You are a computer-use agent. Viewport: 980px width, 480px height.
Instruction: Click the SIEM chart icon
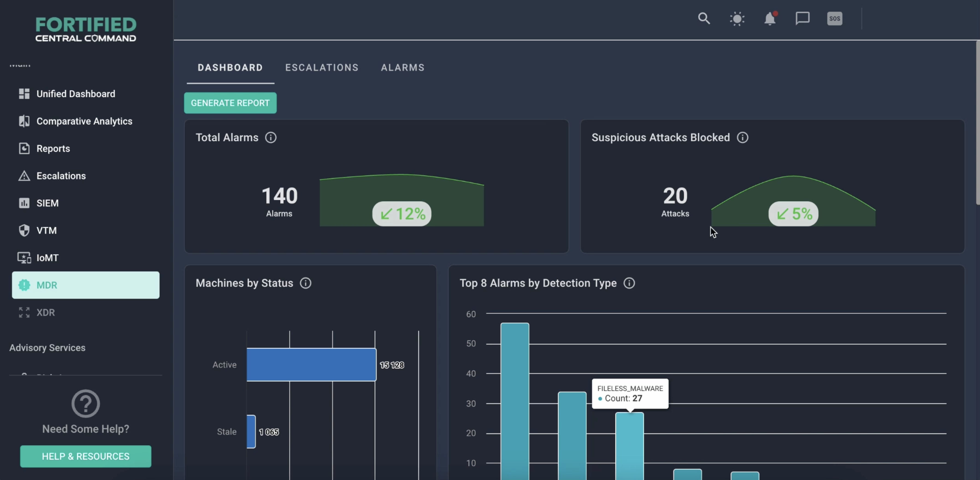pyautogui.click(x=24, y=203)
